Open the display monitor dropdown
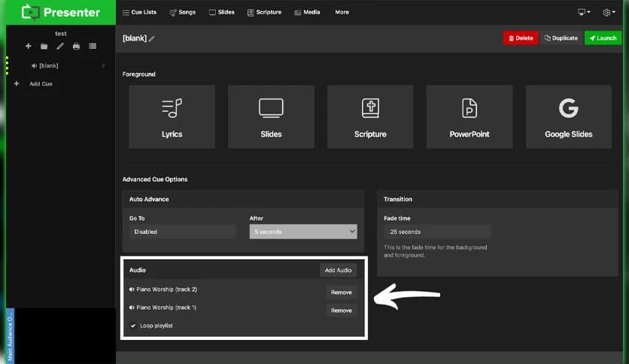 [583, 13]
